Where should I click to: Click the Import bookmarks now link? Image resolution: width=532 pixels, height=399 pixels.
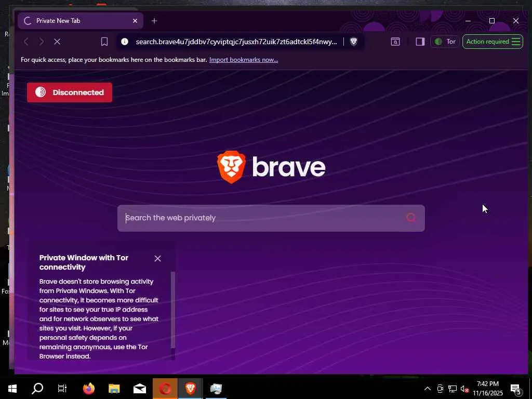click(x=244, y=60)
